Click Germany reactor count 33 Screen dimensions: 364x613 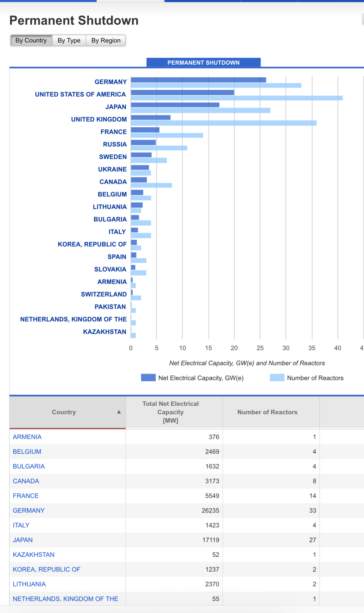(313, 511)
